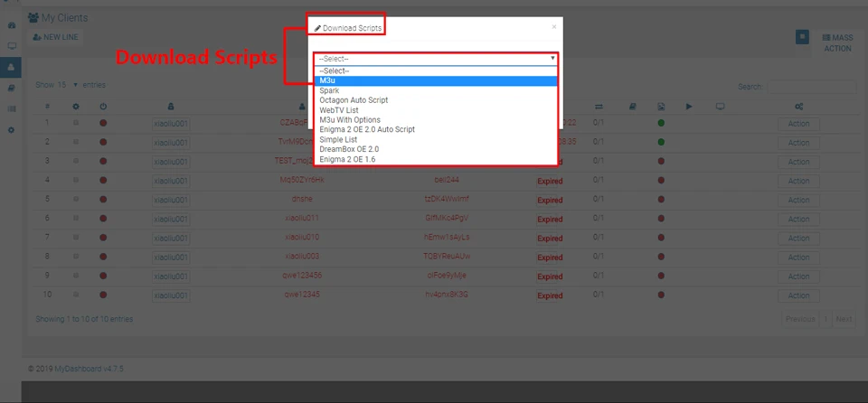Go to the Next page
The width and height of the screenshot is (868, 403).
point(844,319)
